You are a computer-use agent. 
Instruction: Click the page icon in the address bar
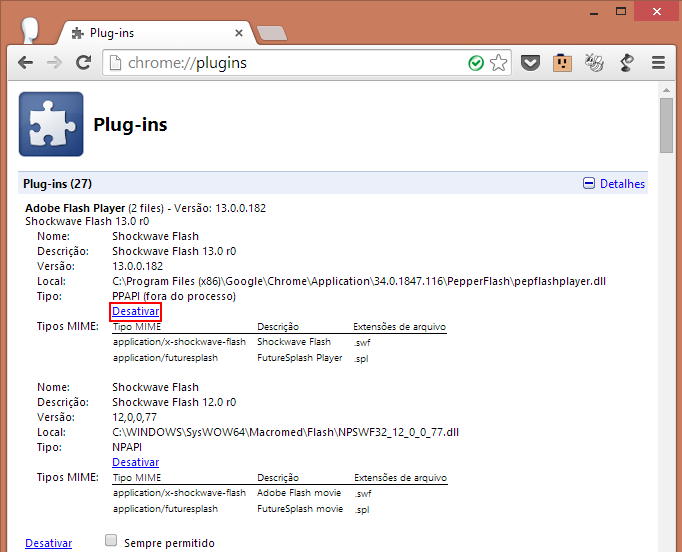pos(115,63)
